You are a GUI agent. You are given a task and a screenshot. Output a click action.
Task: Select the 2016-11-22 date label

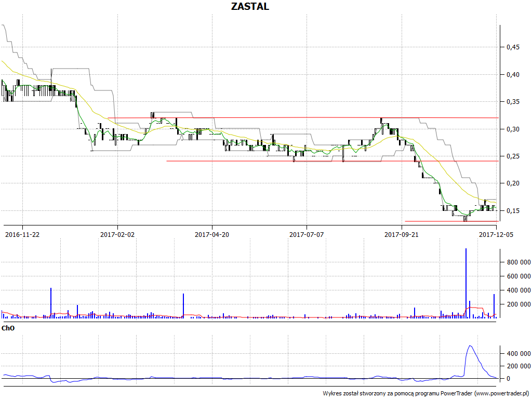tap(22, 234)
